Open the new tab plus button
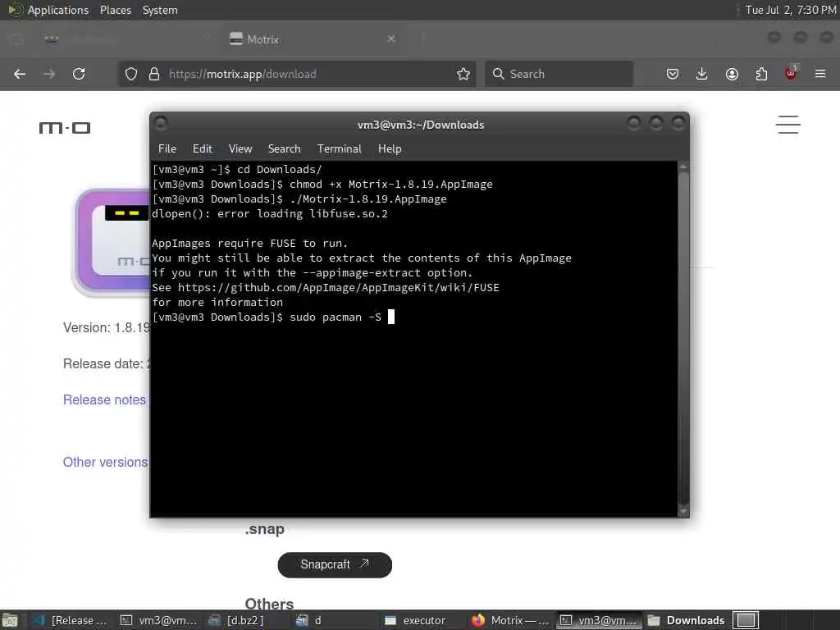Viewport: 840px width, 630px height. pos(422,39)
